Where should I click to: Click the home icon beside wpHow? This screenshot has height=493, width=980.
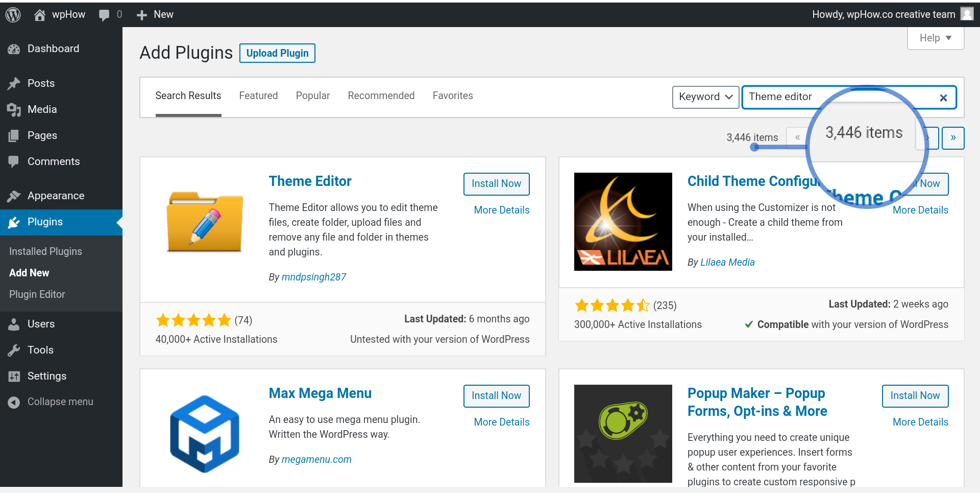[x=40, y=15]
